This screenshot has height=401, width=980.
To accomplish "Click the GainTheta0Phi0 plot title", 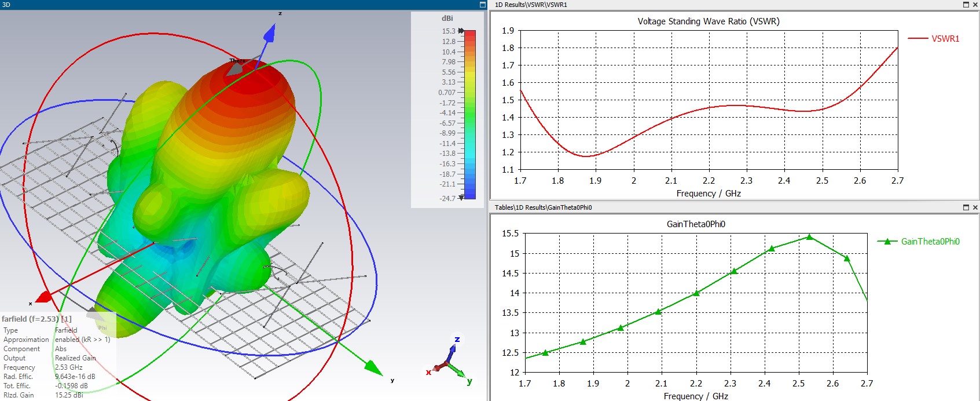I will point(696,224).
